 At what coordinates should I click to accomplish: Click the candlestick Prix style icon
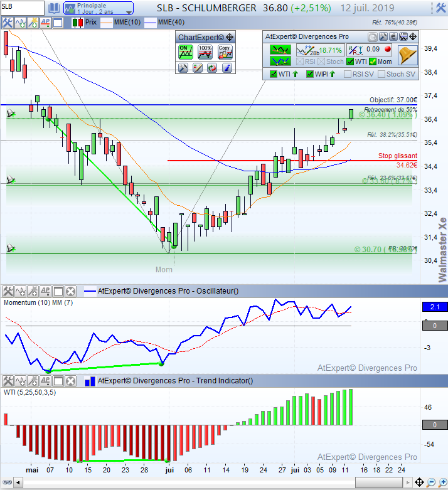click(x=78, y=23)
